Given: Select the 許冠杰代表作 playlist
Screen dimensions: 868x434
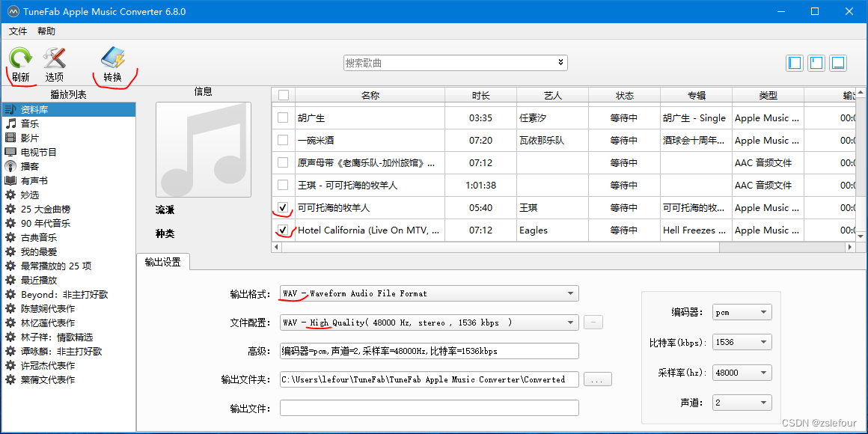Looking at the screenshot, I should (48, 365).
